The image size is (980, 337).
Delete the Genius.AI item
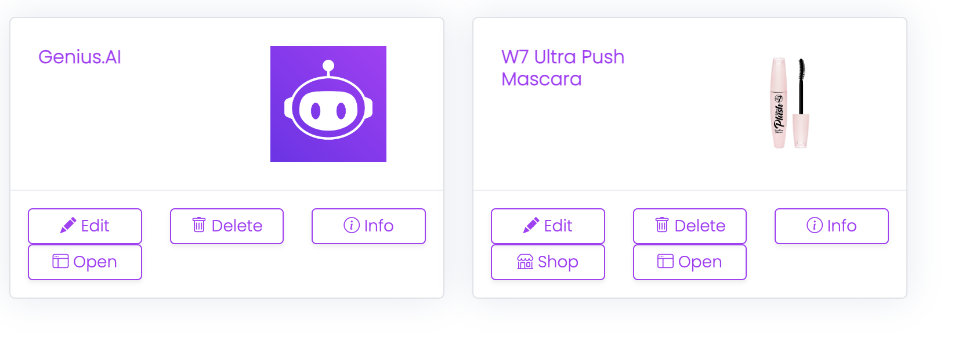(227, 226)
